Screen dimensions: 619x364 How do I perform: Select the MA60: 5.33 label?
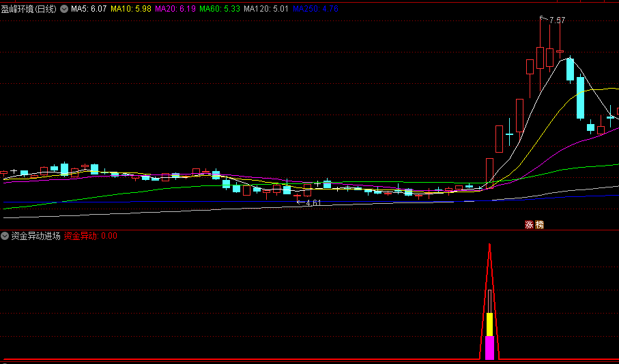(220, 9)
